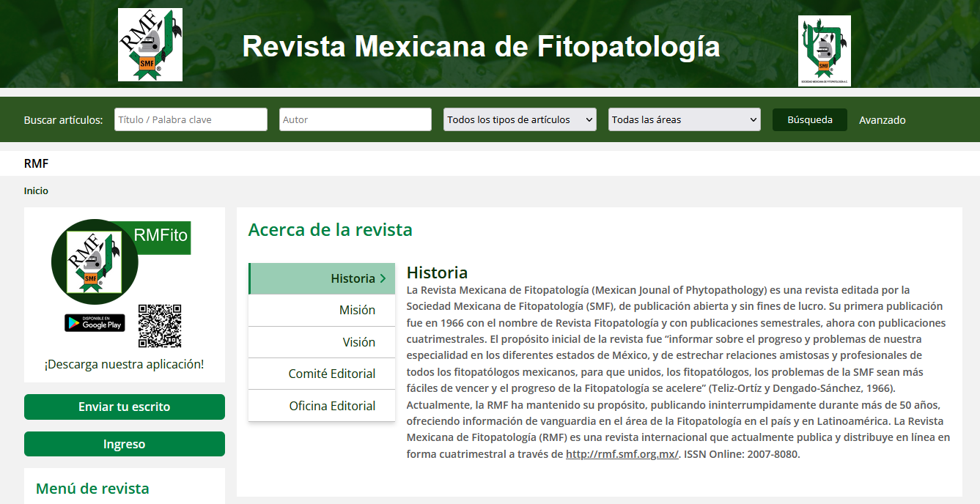Click the Título / Palabra clave field
This screenshot has width=980, height=504.
(x=191, y=119)
